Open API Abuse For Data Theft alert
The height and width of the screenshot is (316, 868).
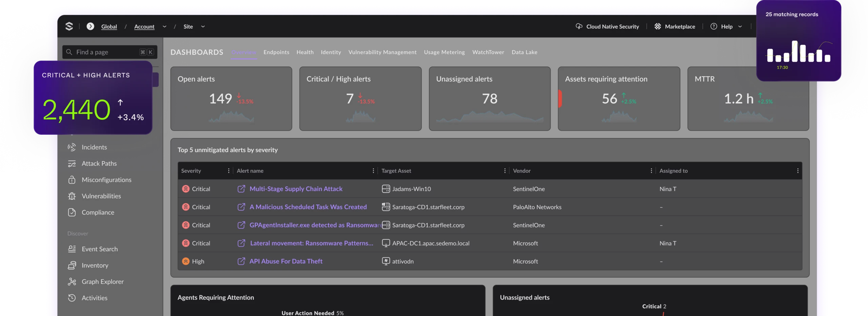[286, 261]
